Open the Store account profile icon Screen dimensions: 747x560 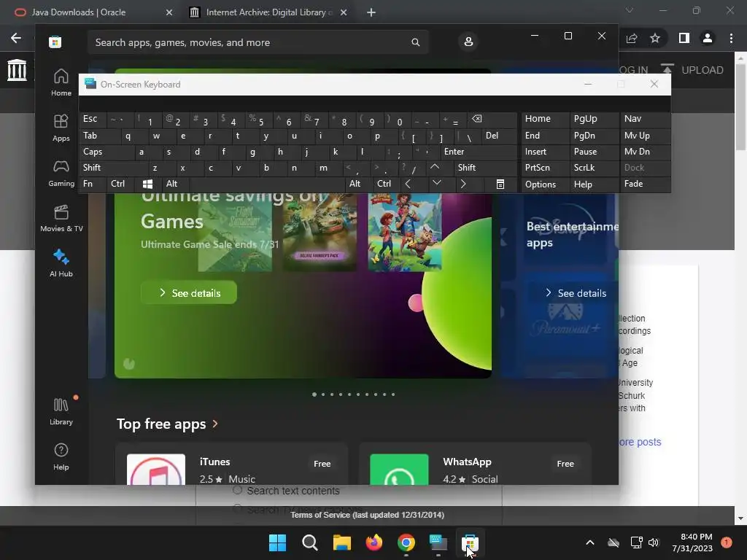[x=468, y=42]
